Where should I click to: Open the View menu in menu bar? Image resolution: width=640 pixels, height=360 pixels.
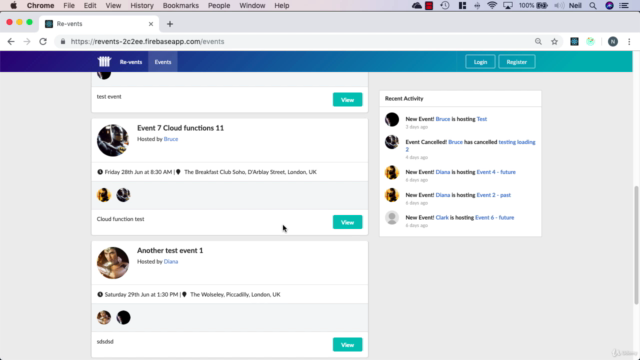click(x=113, y=5)
